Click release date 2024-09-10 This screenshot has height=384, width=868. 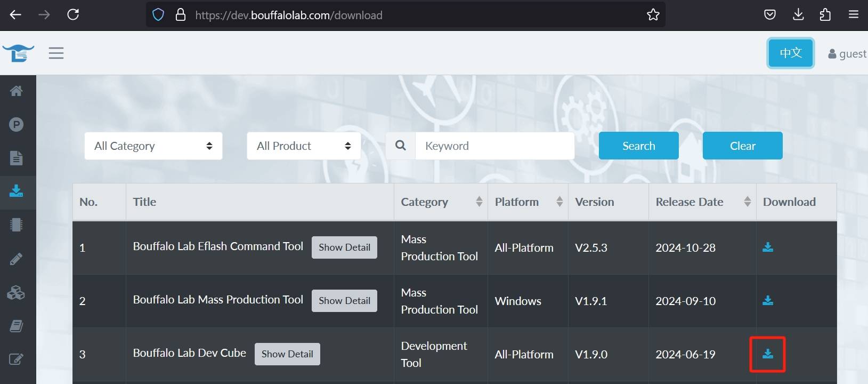(x=685, y=301)
